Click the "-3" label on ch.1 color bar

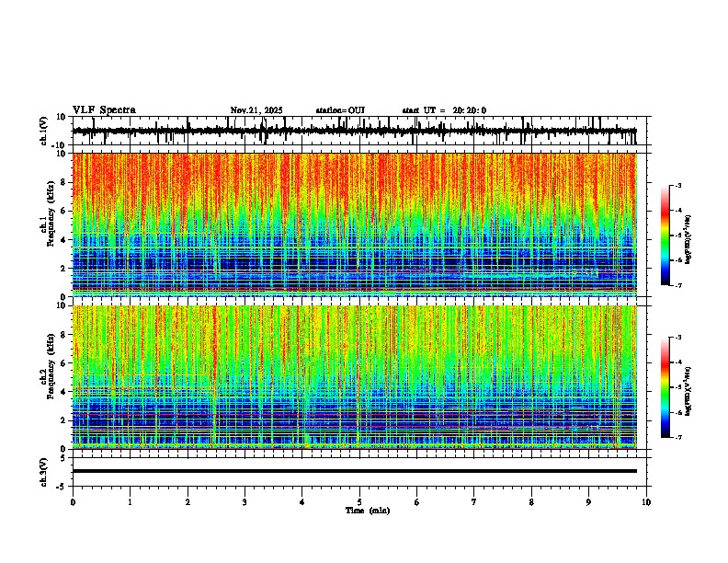click(x=677, y=185)
